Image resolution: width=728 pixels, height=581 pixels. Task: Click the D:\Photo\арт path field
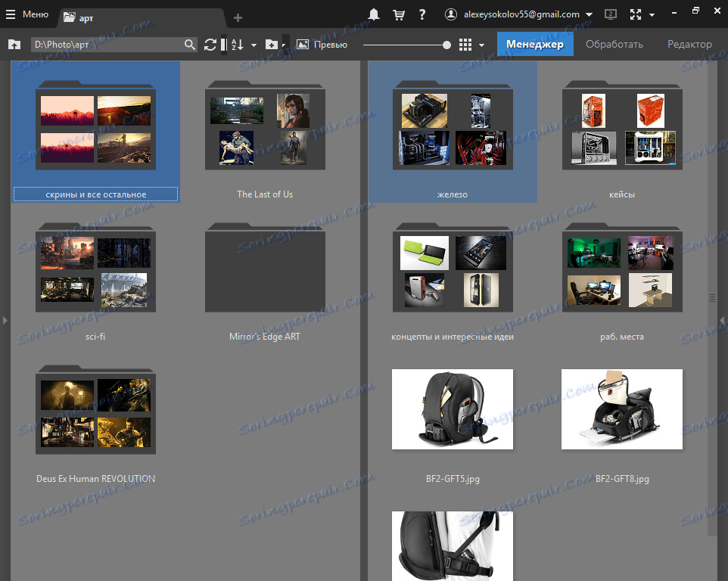pos(107,45)
